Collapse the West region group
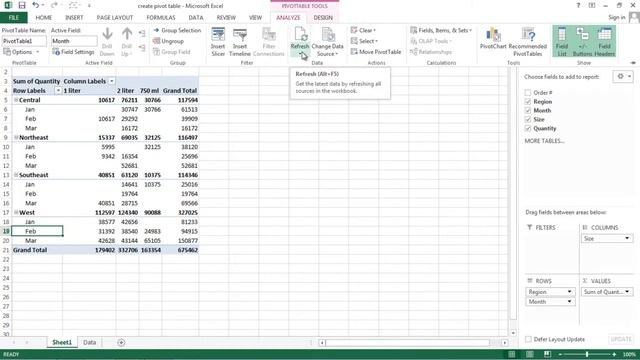 16,213
